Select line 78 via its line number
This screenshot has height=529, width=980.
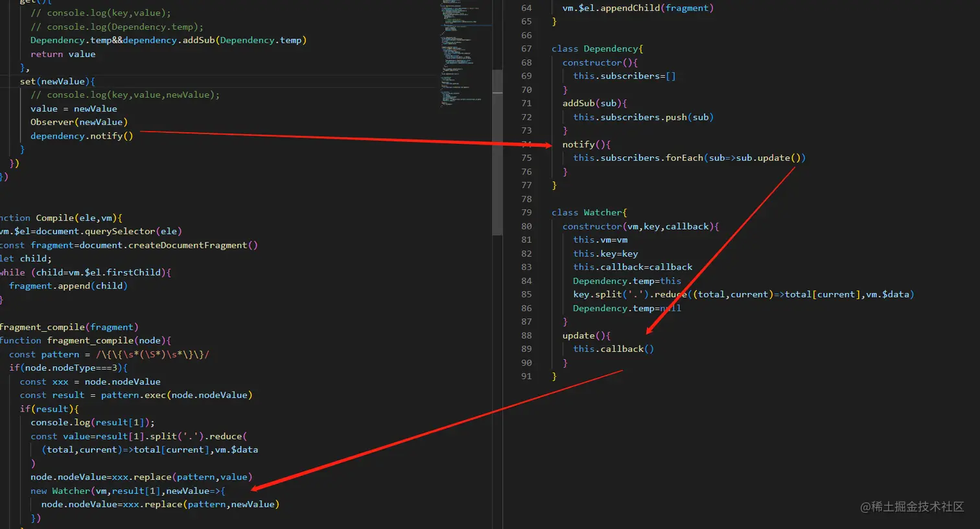point(526,199)
